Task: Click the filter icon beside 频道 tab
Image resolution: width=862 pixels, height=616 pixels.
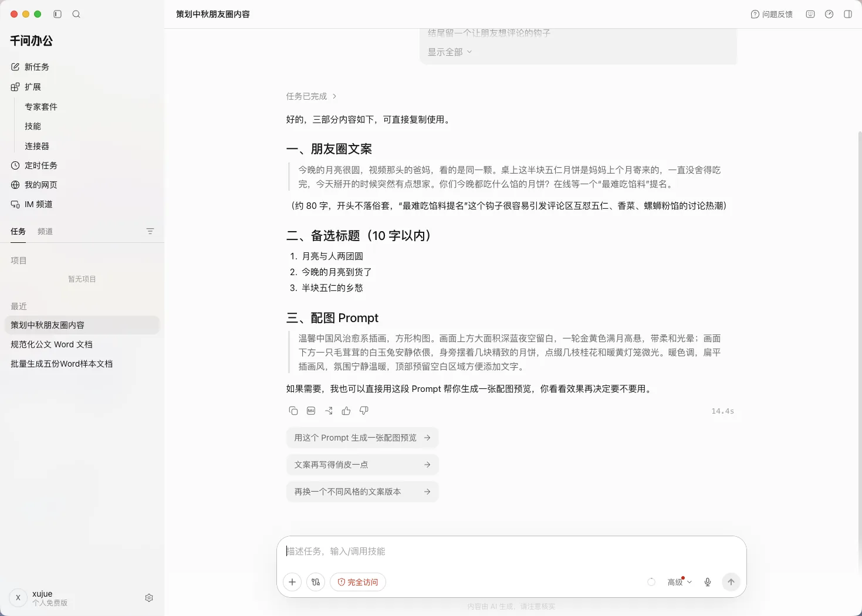Action: pos(150,231)
